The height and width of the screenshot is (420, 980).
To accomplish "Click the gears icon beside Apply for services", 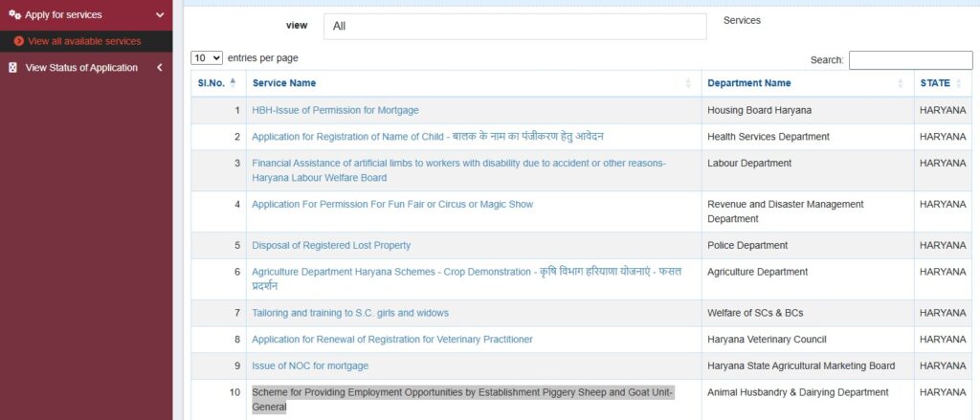I will point(13,15).
